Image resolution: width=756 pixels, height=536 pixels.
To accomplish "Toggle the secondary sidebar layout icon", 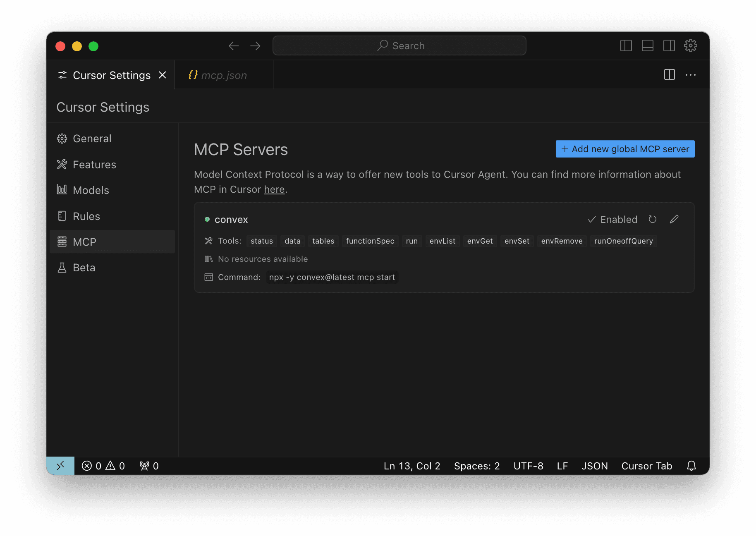I will pyautogui.click(x=669, y=45).
